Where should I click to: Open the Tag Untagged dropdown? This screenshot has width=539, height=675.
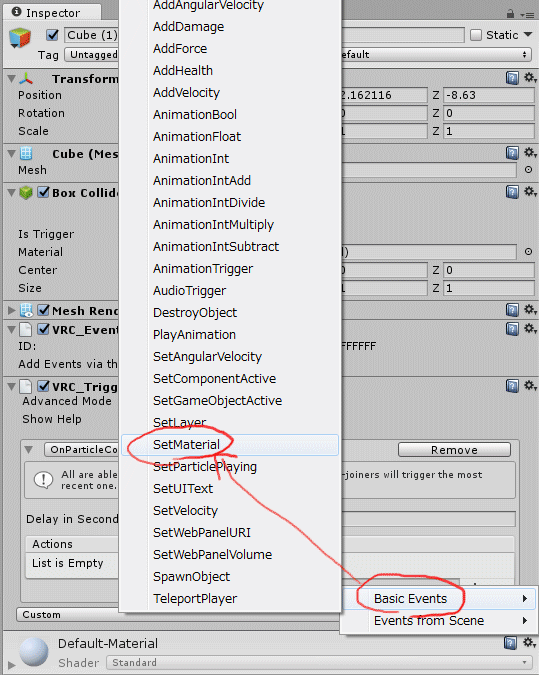click(91, 55)
